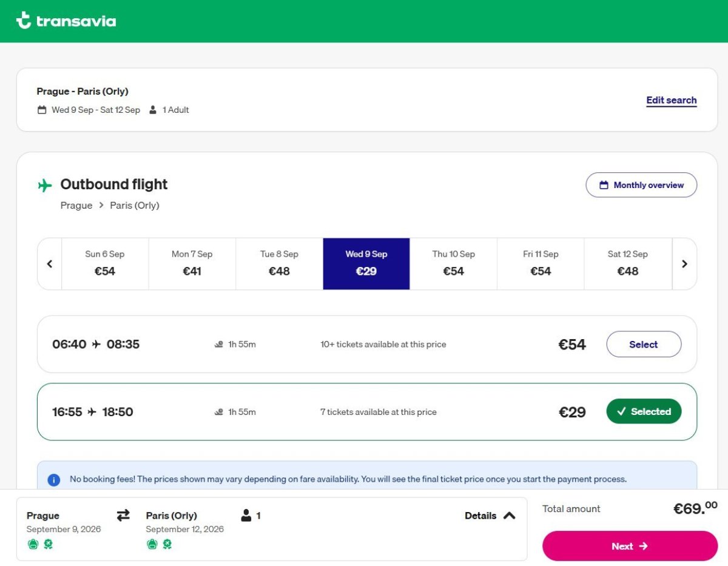Click the blue info icon in notice

54,480
